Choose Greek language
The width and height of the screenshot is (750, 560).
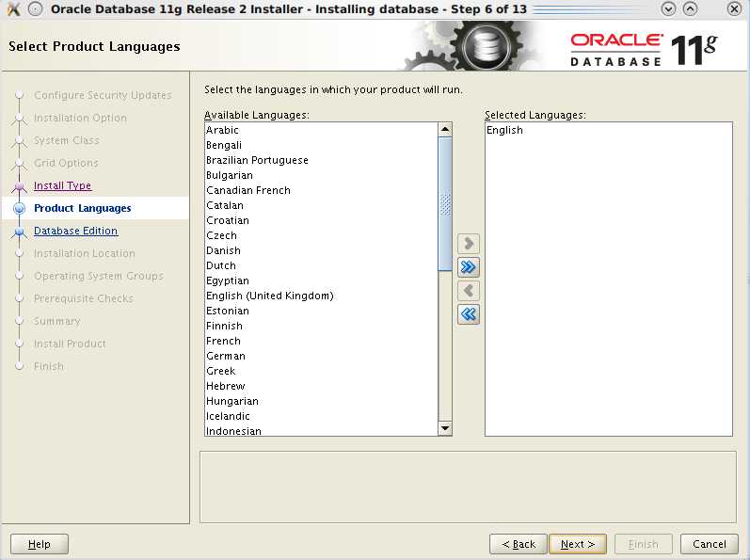(321, 371)
